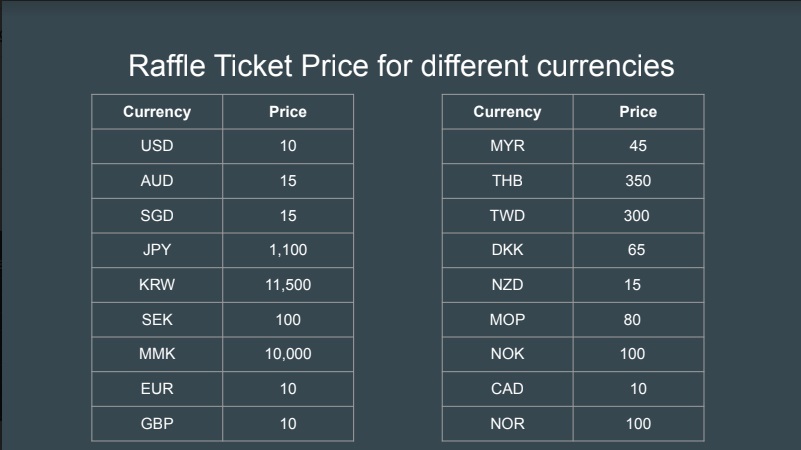The height and width of the screenshot is (450, 801).
Task: Select the MYR currency cell
Action: coord(507,146)
